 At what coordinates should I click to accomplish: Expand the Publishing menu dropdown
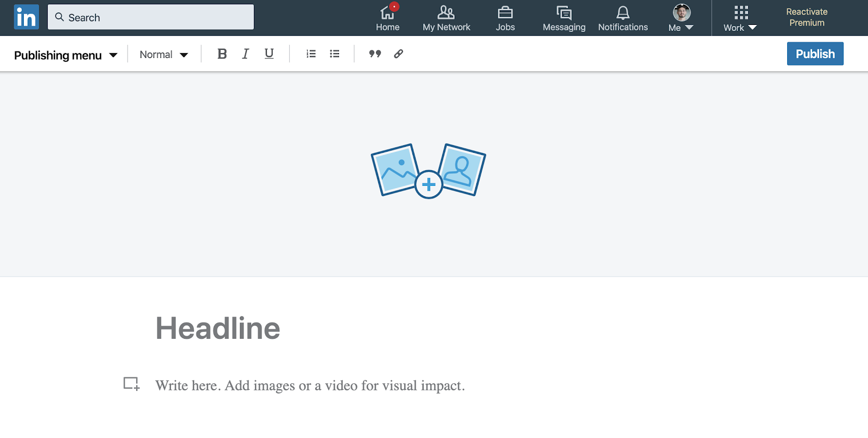point(66,55)
